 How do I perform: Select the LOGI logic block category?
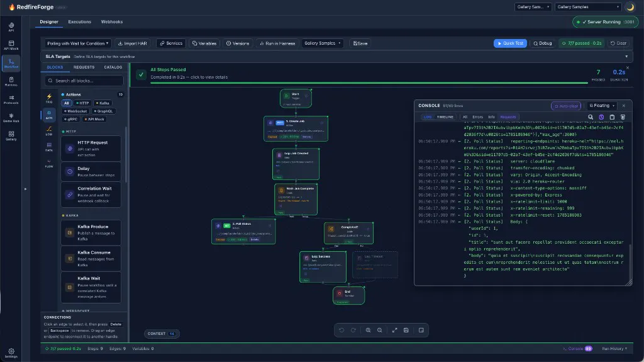(49, 131)
